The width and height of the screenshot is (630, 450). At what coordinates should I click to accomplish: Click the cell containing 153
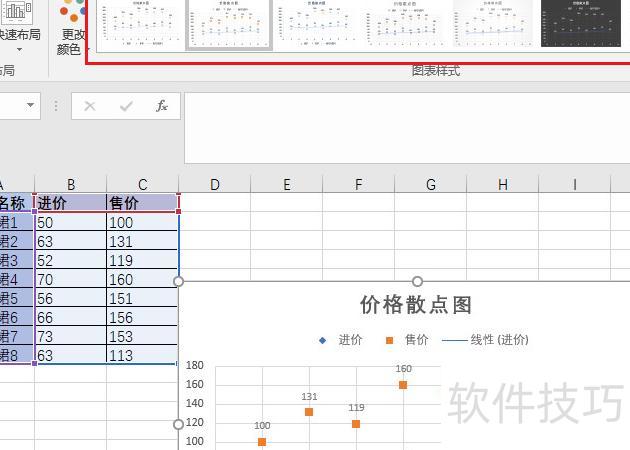(x=143, y=336)
